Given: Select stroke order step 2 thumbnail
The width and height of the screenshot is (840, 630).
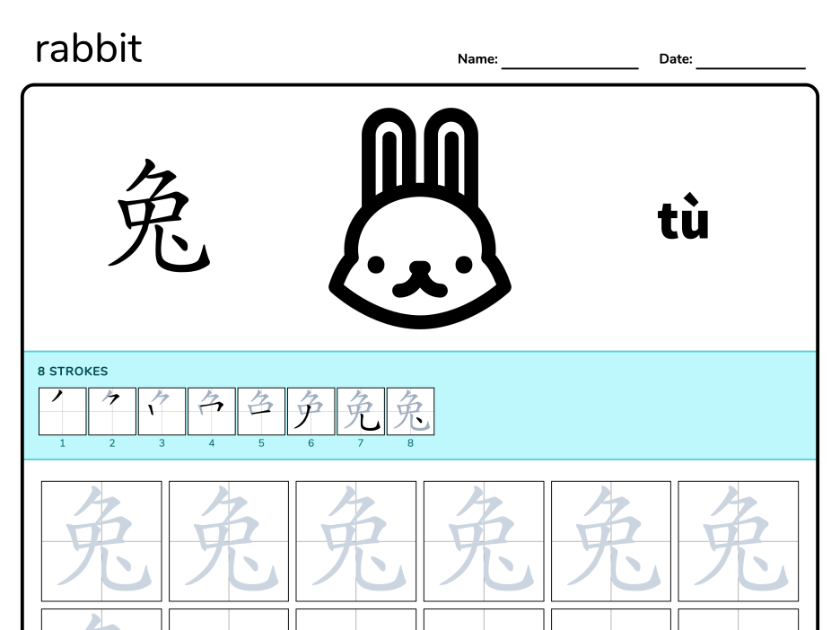Looking at the screenshot, I should coord(111,410).
